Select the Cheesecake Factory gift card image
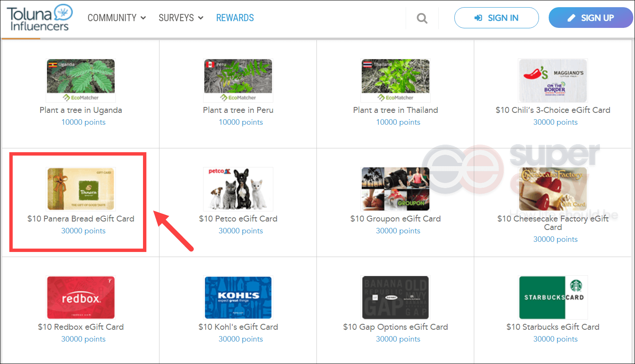The image size is (635, 364). (553, 189)
